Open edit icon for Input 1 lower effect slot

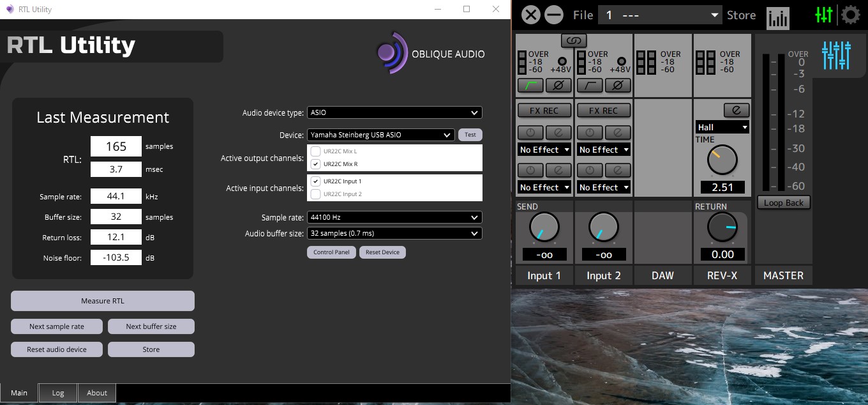tap(558, 171)
